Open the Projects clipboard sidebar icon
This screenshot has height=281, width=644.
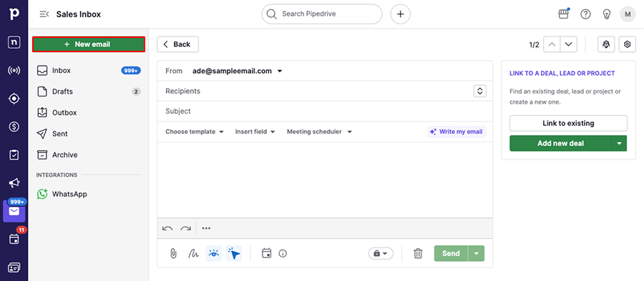(14, 155)
